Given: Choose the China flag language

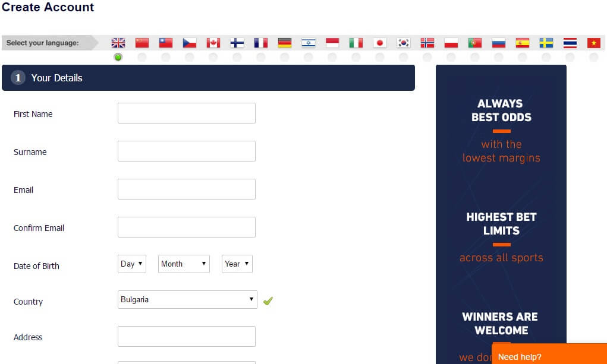Looking at the screenshot, I should pos(142,43).
